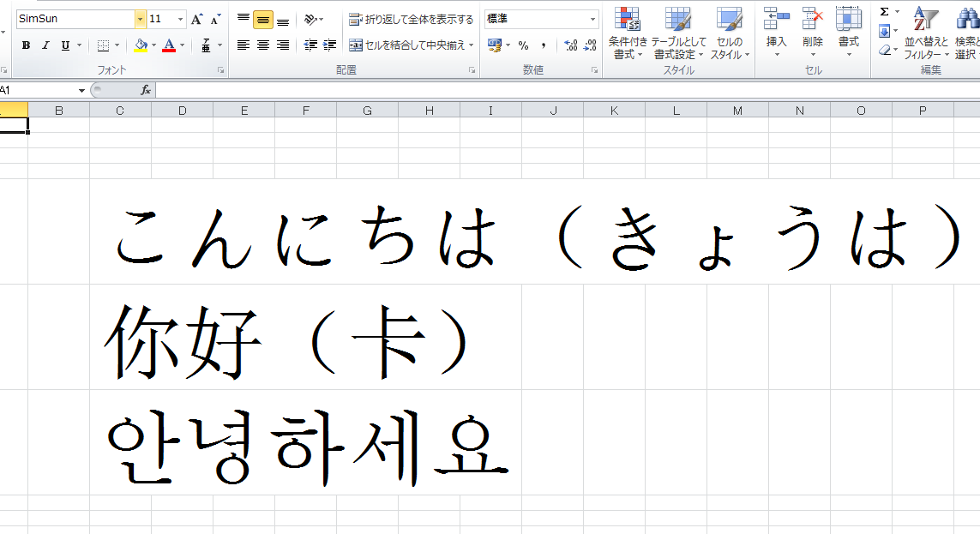Open 書式 format cells menu

(849, 33)
